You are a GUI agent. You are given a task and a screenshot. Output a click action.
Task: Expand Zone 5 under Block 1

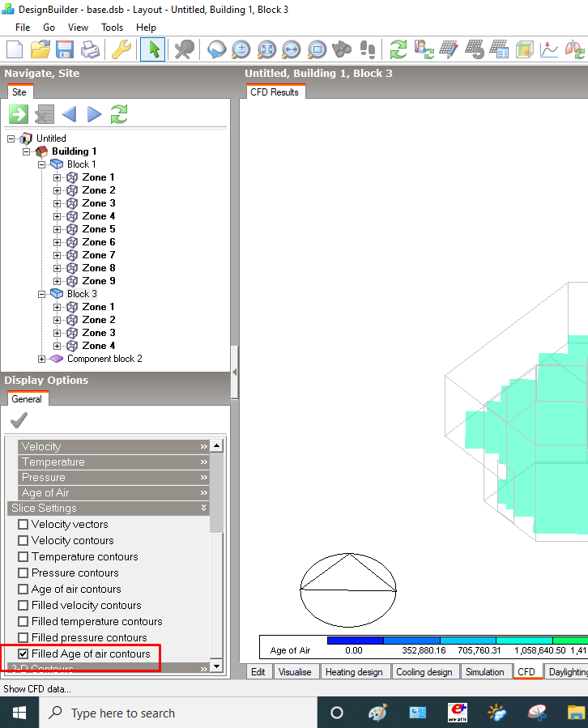(x=57, y=229)
